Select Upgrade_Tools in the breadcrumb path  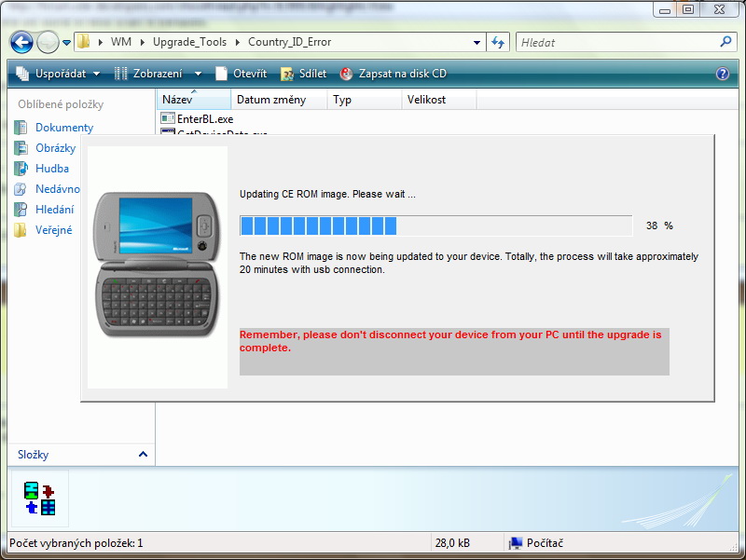[189, 42]
